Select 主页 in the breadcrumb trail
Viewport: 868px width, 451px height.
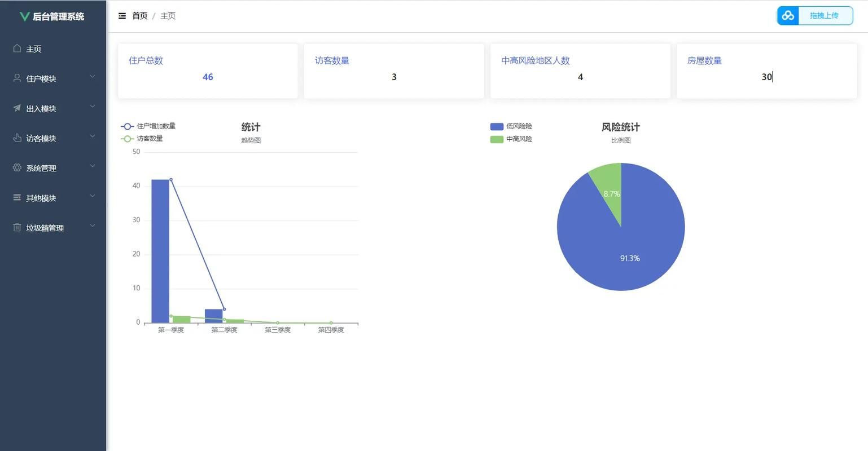[x=167, y=15]
